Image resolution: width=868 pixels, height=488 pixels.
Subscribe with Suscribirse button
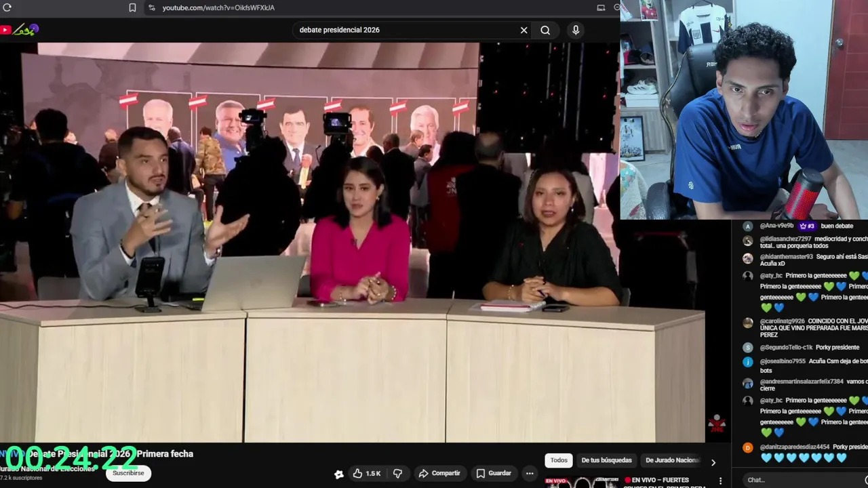click(x=128, y=473)
